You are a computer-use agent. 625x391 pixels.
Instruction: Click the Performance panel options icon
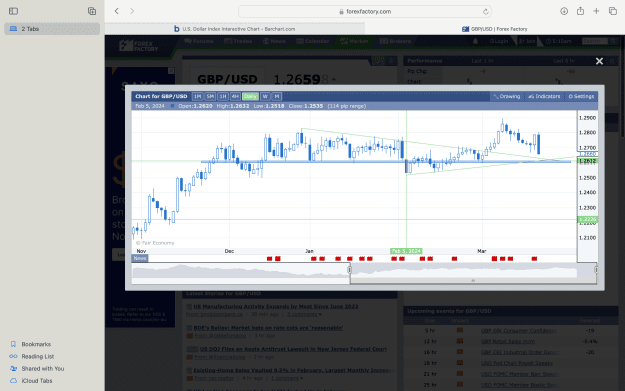[x=613, y=61]
